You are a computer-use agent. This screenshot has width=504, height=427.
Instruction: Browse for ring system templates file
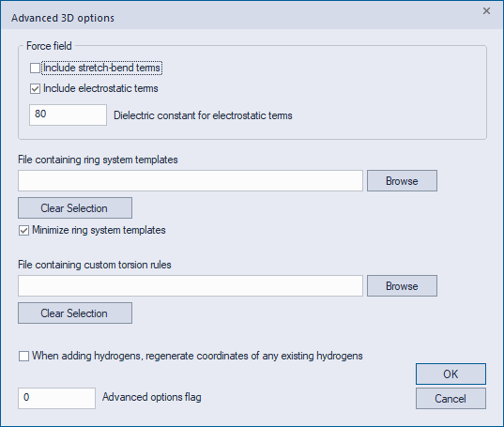coord(402,180)
